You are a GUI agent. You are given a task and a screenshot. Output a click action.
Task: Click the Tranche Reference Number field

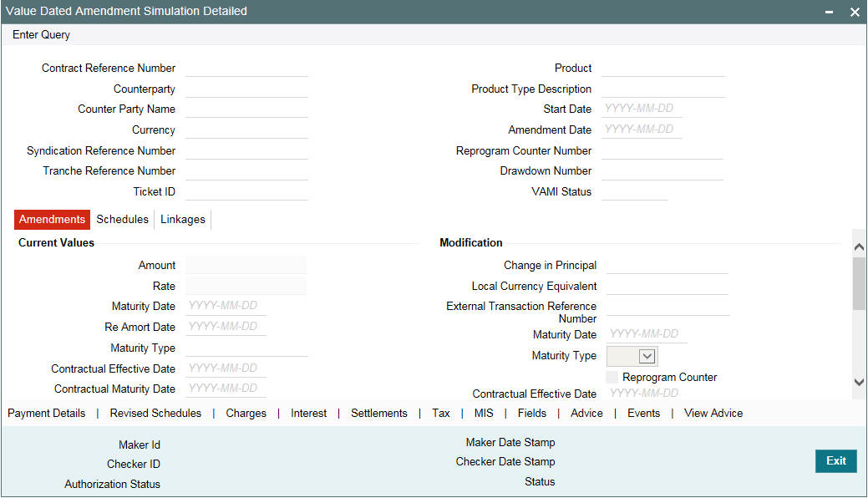click(247, 171)
